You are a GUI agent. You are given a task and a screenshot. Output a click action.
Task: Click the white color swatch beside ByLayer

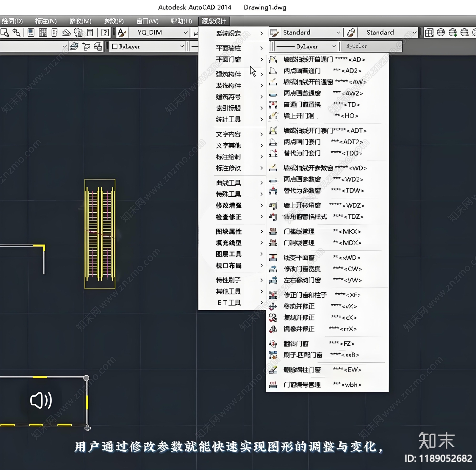click(x=115, y=46)
